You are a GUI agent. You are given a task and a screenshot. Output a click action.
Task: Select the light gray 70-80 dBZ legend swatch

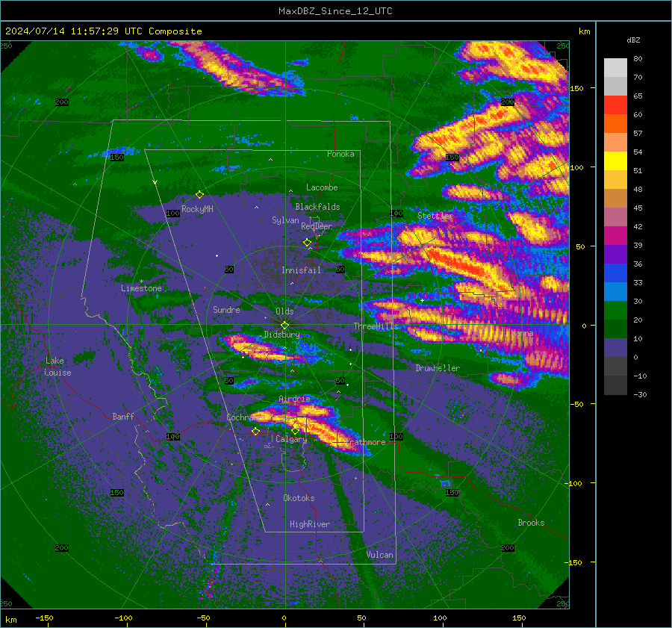click(x=615, y=67)
